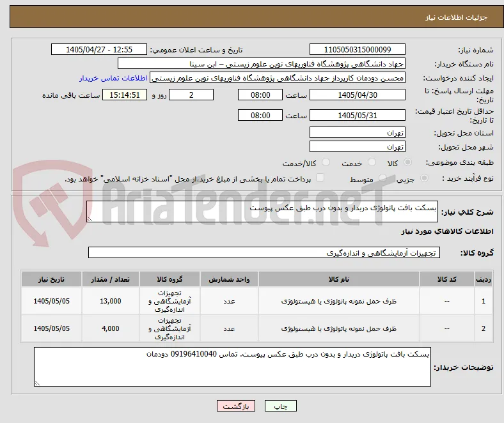Viewport: 504px width, 423px height.
Task: Click the quantity 4,000 cell
Action: 111,328
